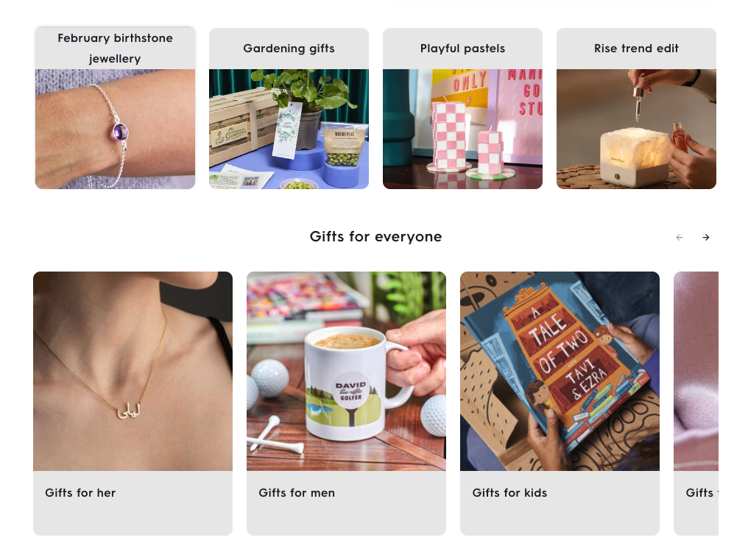
Task: Open the David golfer mug image
Action: [346, 371]
